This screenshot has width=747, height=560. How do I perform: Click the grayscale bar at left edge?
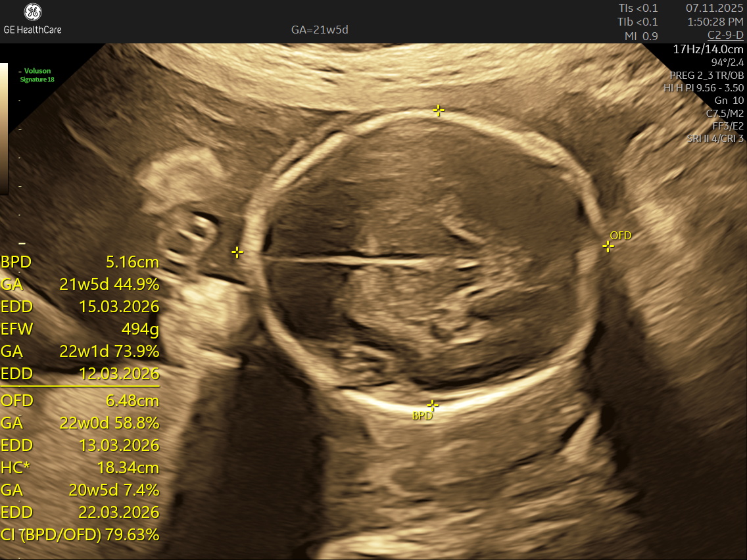pyautogui.click(x=4, y=128)
